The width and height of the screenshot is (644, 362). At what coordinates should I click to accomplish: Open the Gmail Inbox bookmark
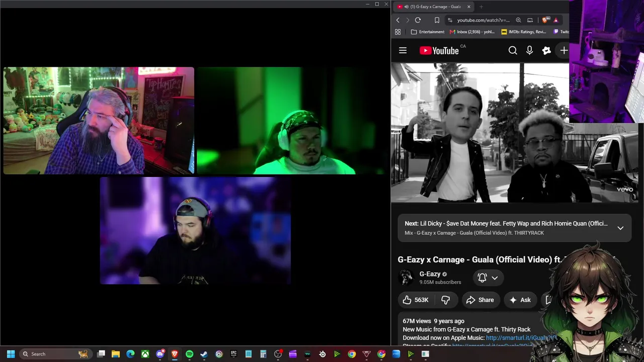click(472, 32)
